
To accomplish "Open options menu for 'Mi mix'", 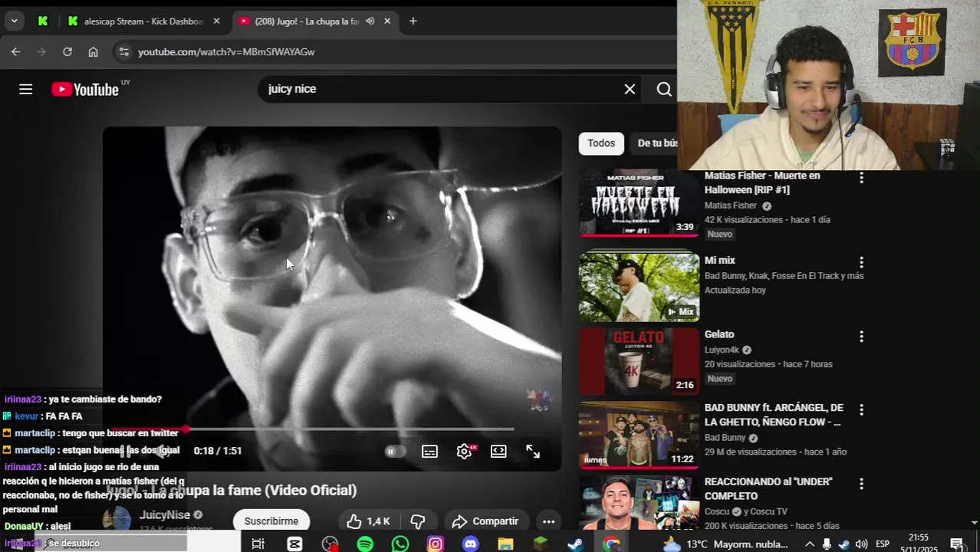I will pos(861,262).
